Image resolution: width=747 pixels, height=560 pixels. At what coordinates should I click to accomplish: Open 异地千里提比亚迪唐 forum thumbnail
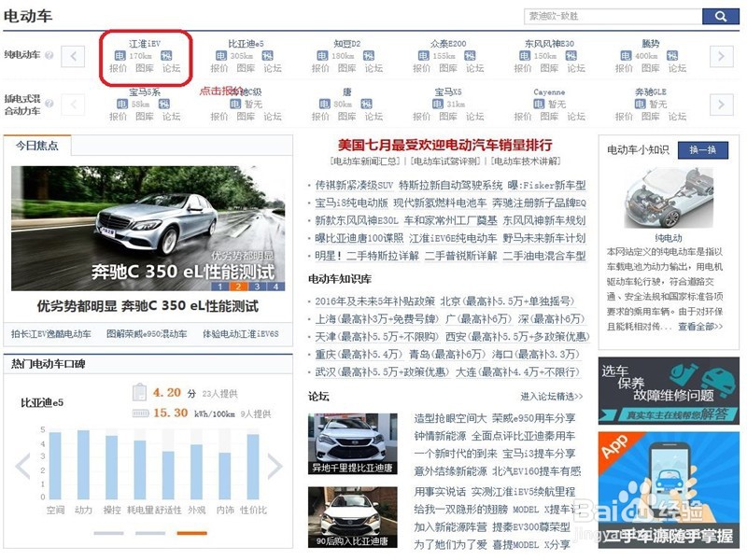353,443
